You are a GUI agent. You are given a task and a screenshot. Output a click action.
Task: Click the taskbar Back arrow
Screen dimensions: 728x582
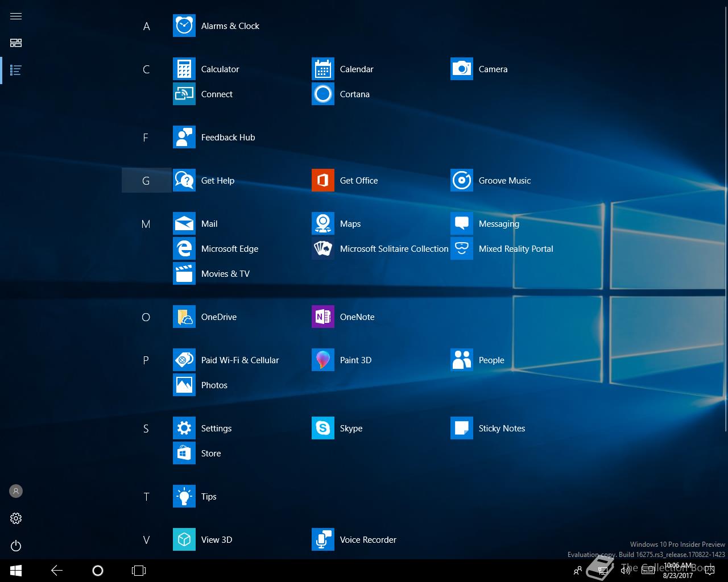57,571
